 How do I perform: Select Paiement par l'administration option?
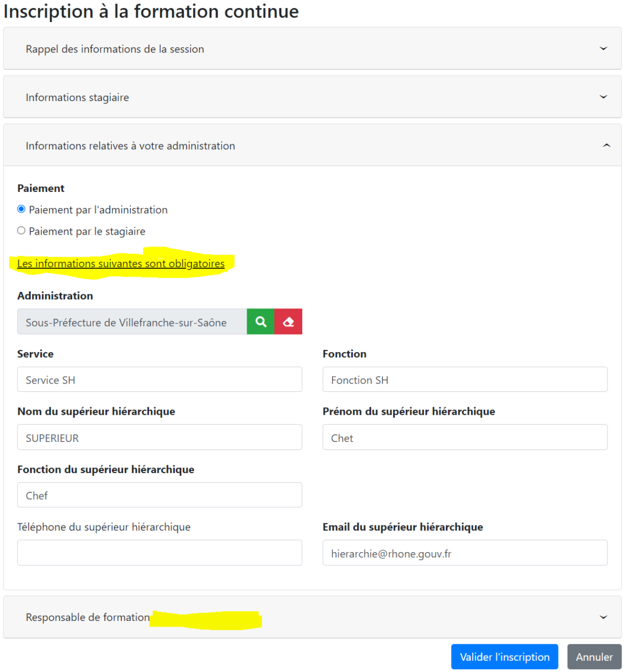tap(21, 209)
